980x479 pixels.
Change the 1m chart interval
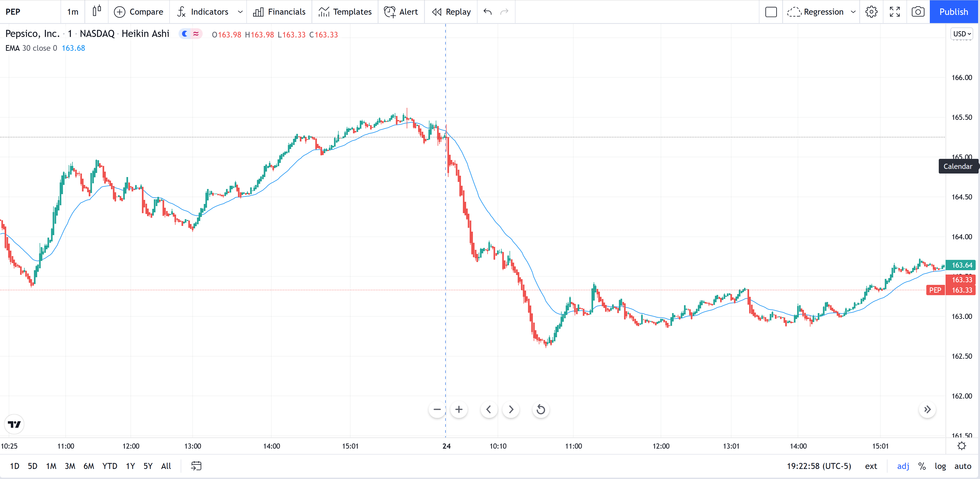tap(73, 12)
